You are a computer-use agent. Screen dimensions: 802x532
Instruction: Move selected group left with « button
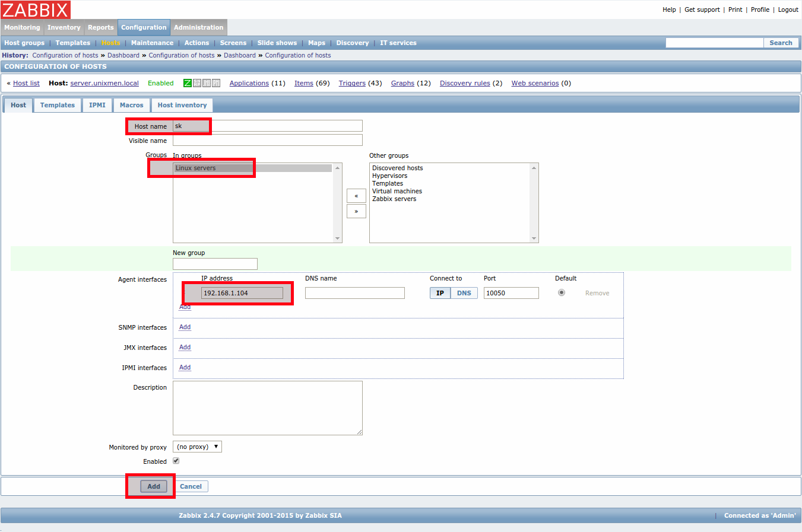tap(356, 196)
